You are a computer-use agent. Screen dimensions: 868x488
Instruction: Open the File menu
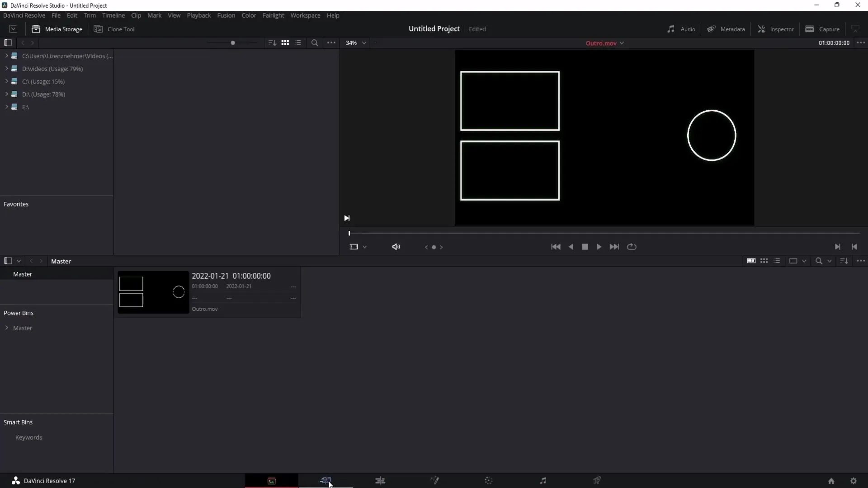click(56, 15)
